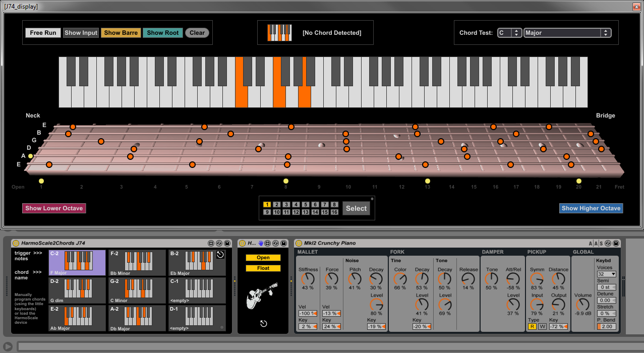644x353 pixels.
Task: Click the Hot-Swap Presets icon on HarmoScale2Chords
Action: pyautogui.click(x=219, y=243)
